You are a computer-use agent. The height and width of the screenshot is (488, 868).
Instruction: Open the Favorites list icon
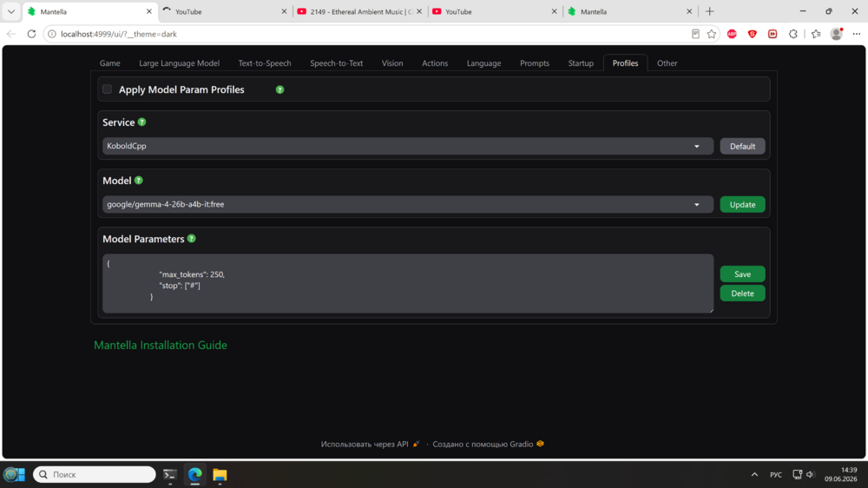[816, 34]
